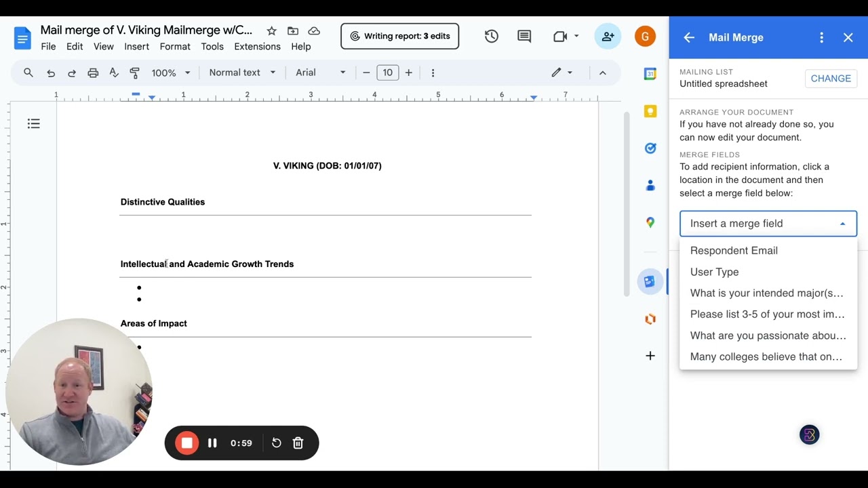Select the Respondent Email merge field
The height and width of the screenshot is (488, 868).
(768, 251)
